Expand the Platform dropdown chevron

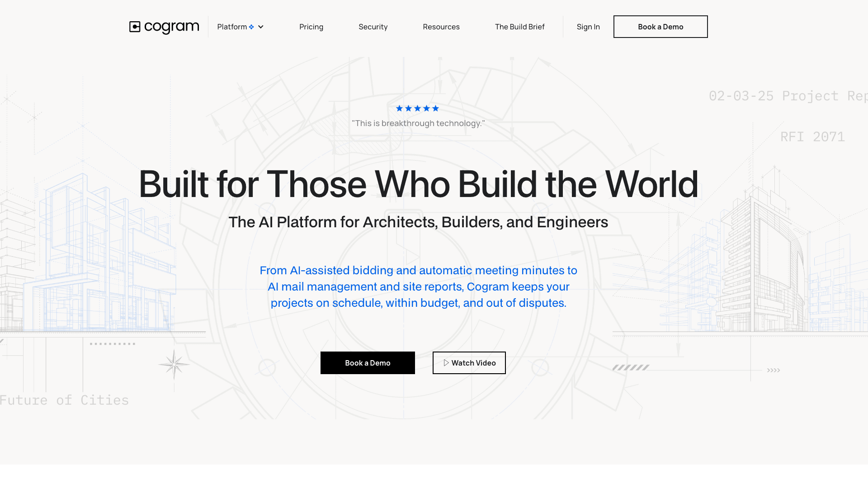(261, 27)
